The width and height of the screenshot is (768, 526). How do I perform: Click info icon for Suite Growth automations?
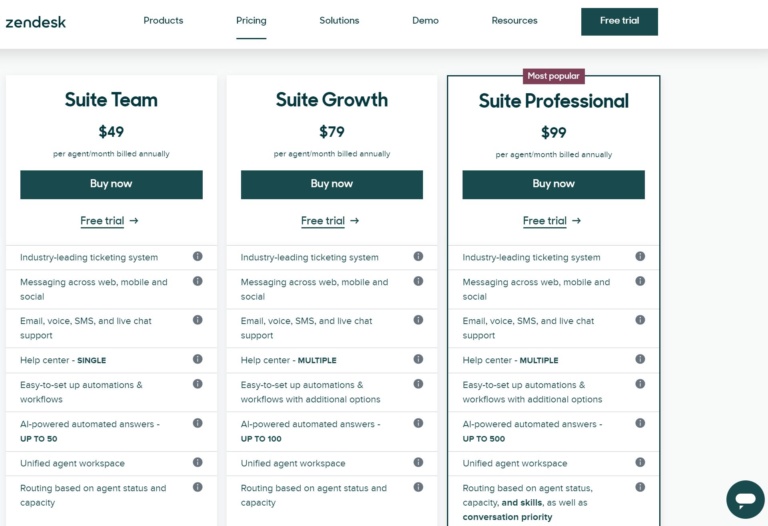pos(418,384)
